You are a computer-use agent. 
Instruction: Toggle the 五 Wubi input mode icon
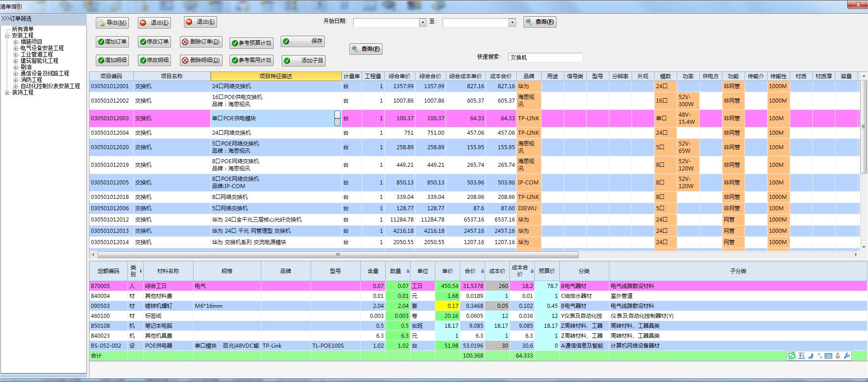click(801, 356)
